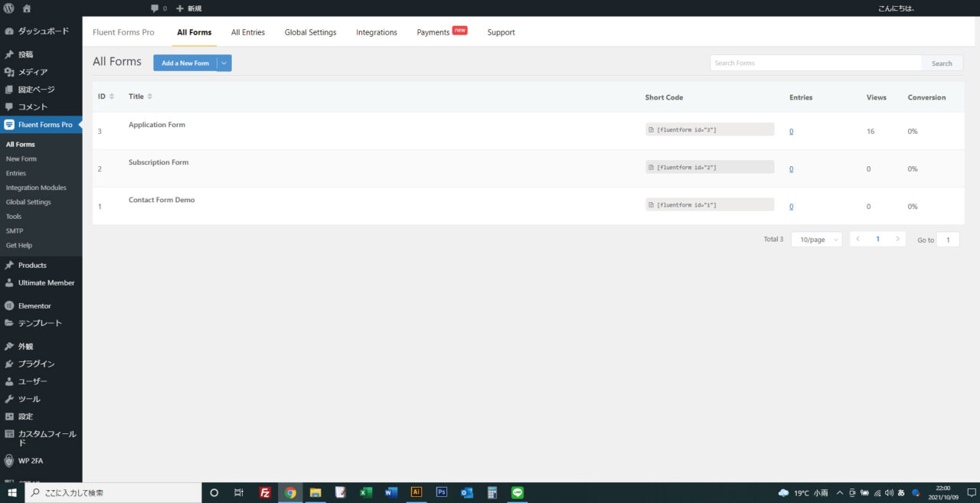This screenshot has width=980, height=503.
Task: Focus Windows taskbar search box
Action: click(x=113, y=492)
